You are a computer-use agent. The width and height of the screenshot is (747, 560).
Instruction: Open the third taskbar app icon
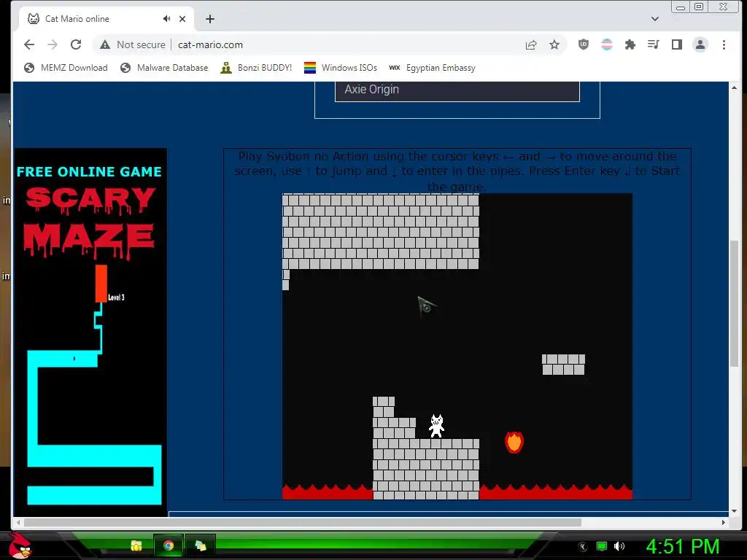click(201, 545)
